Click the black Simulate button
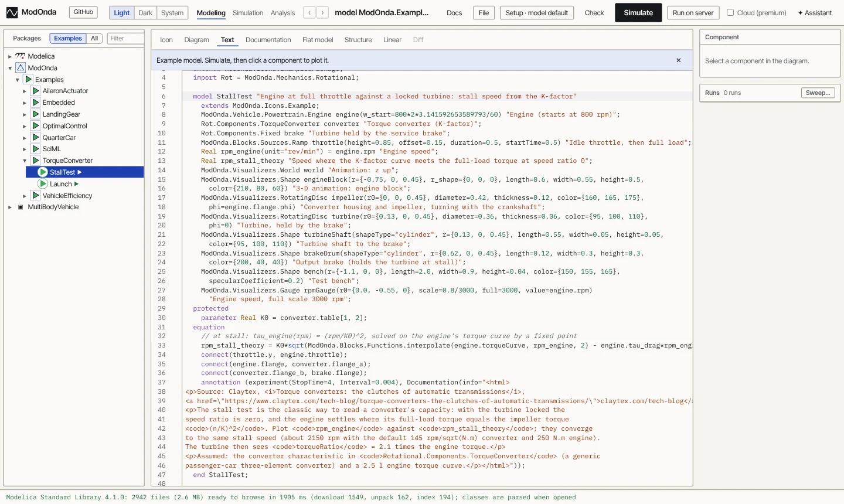 638,12
